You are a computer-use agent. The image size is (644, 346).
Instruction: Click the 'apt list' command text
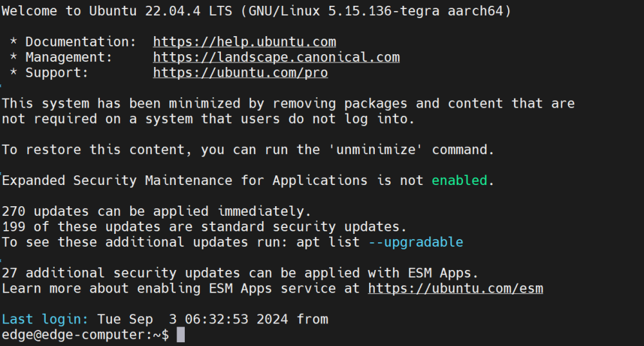pos(328,242)
